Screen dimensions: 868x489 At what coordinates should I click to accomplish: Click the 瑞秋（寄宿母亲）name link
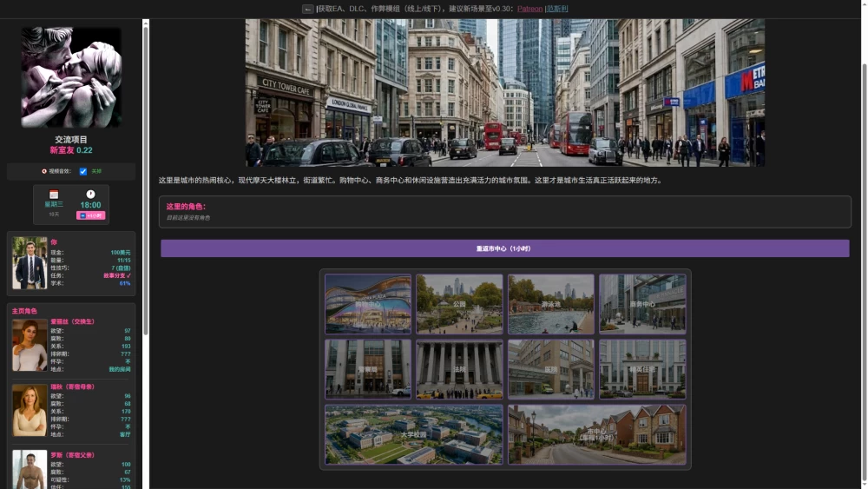(73, 387)
